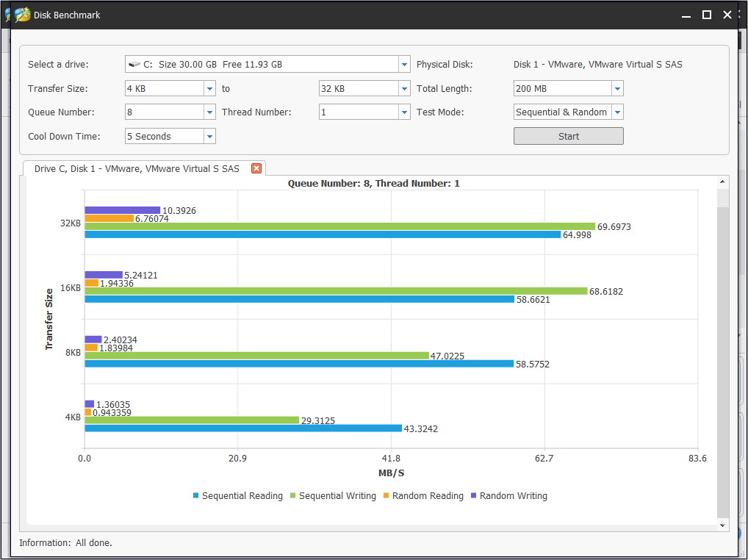This screenshot has width=748, height=560.
Task: Expand the Test Mode Sequential & Random dropdown
Action: tap(617, 112)
